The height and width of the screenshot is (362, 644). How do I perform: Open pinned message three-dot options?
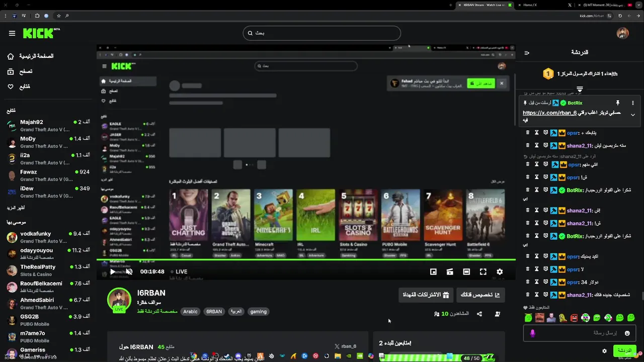point(633,103)
